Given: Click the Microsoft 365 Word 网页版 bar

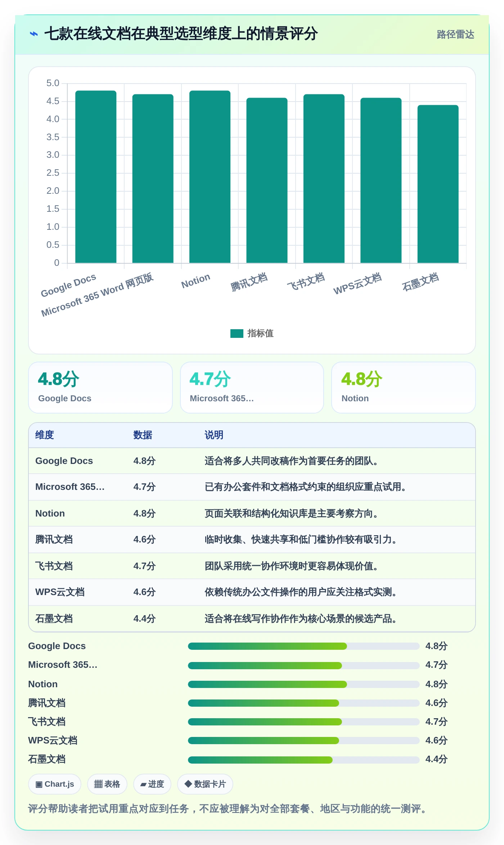Looking at the screenshot, I should [x=153, y=178].
